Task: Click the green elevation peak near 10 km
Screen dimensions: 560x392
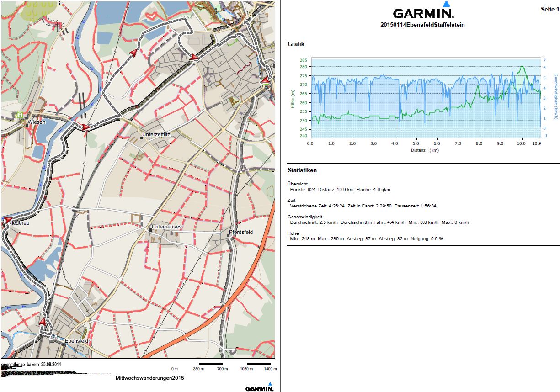Action: click(x=522, y=67)
